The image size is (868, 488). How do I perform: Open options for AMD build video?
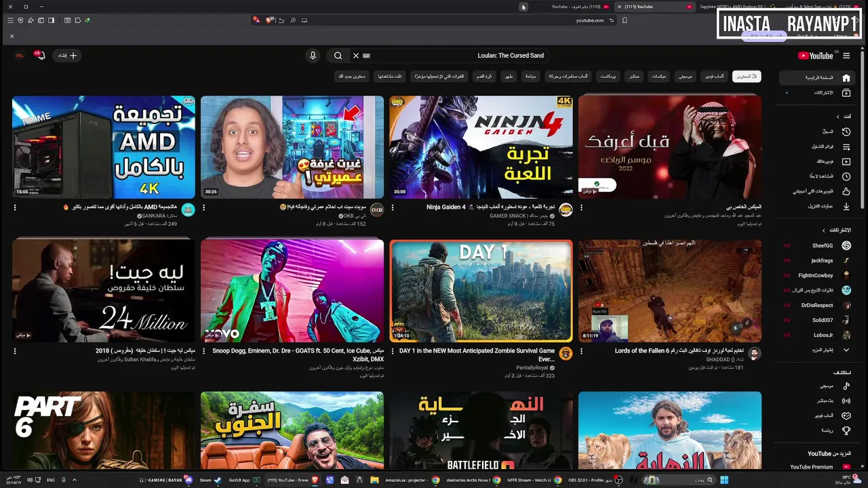15,207
